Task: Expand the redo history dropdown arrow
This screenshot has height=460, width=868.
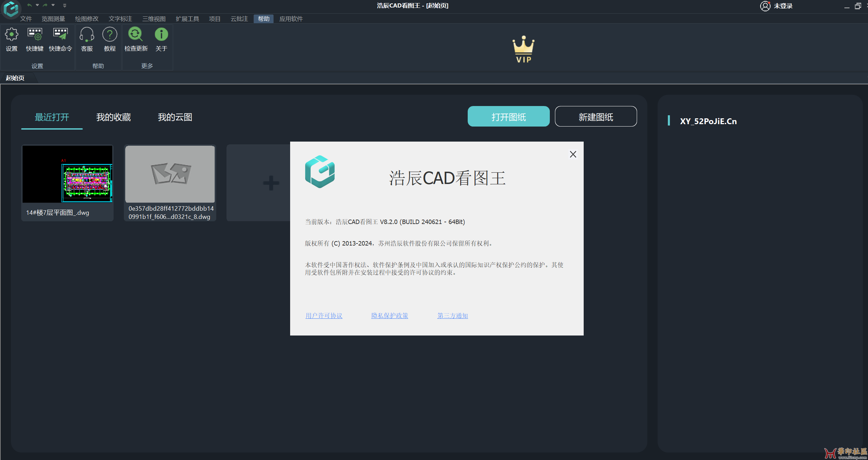Action: click(53, 5)
